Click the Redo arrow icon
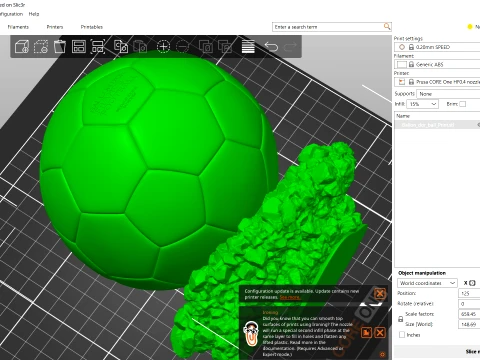Image resolution: width=480 pixels, height=360 pixels. point(290,47)
